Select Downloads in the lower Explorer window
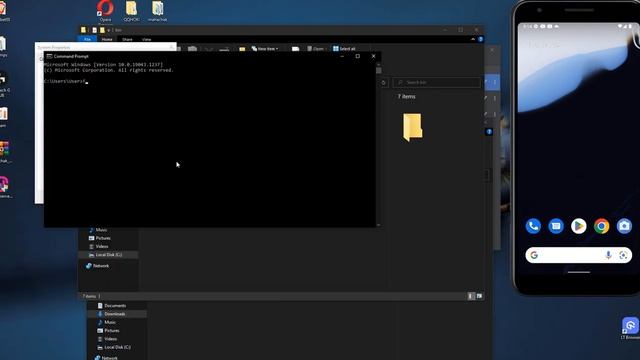 [x=116, y=314]
